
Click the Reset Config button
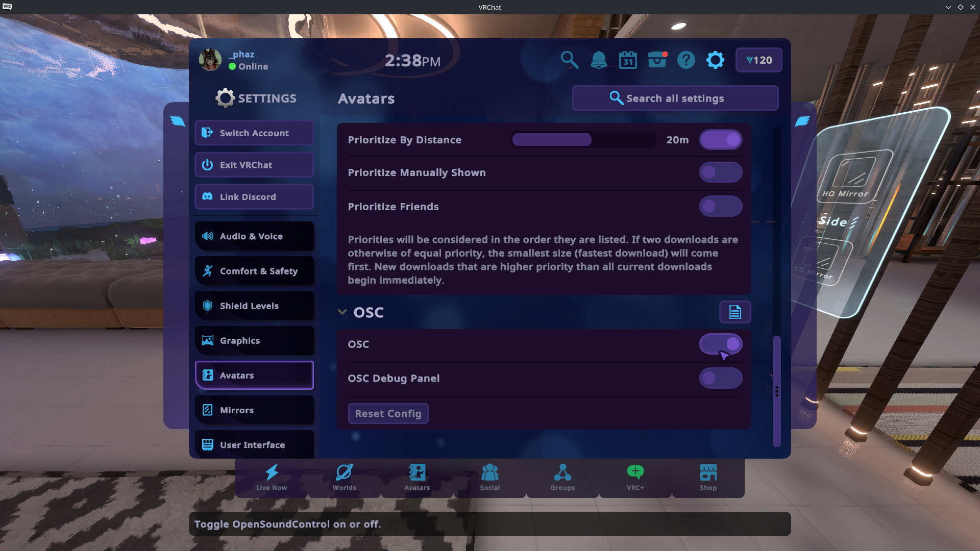point(388,414)
